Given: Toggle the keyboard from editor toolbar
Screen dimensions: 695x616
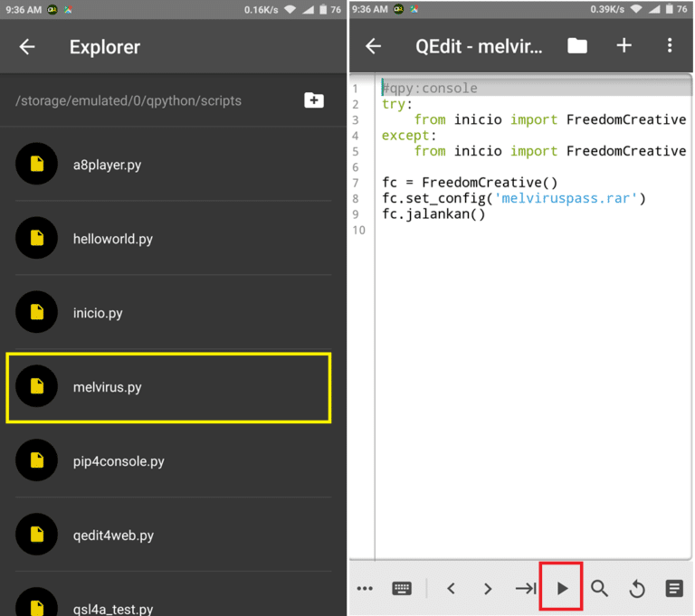Looking at the screenshot, I should [x=402, y=589].
